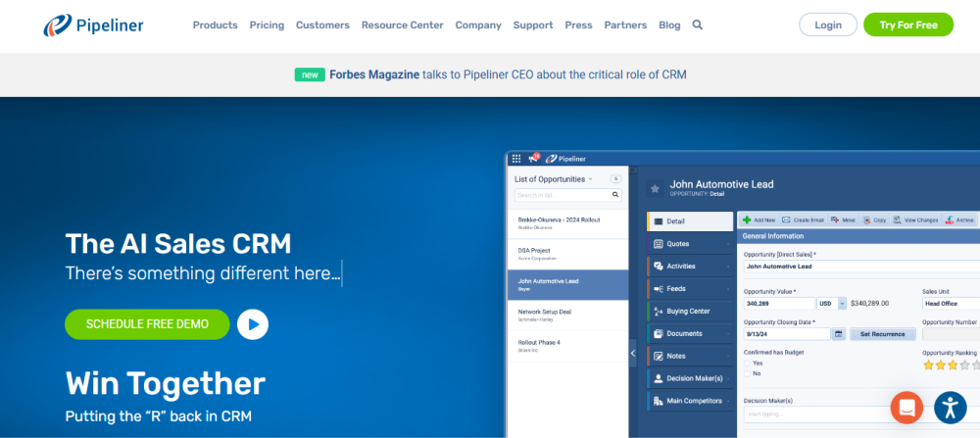This screenshot has width=980, height=438.
Task: Click the favorite star beside John Automotive Lead
Action: pyautogui.click(x=655, y=187)
